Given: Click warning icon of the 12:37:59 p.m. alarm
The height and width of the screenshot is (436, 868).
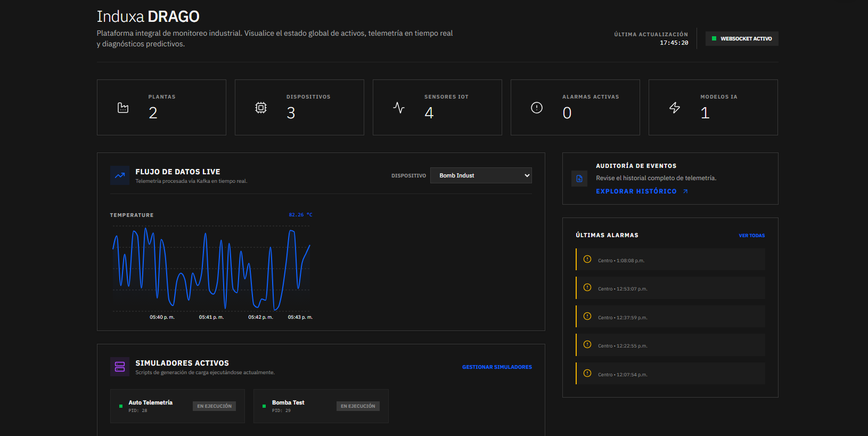Looking at the screenshot, I should pos(587,316).
